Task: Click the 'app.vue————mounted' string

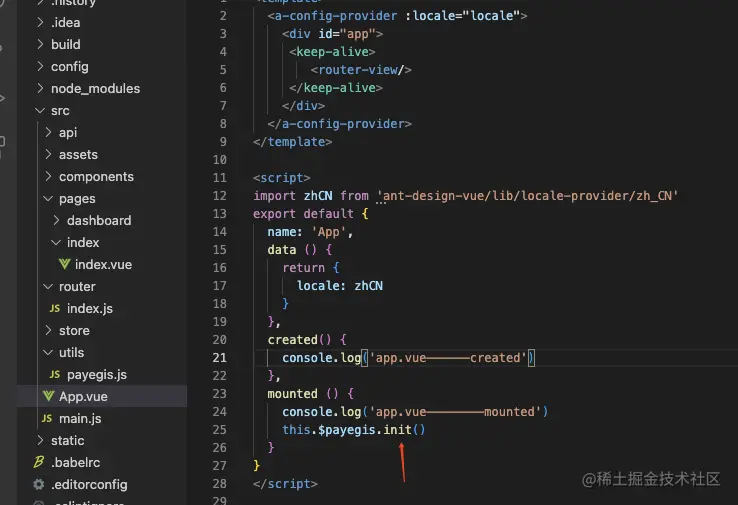Action: click(455, 412)
